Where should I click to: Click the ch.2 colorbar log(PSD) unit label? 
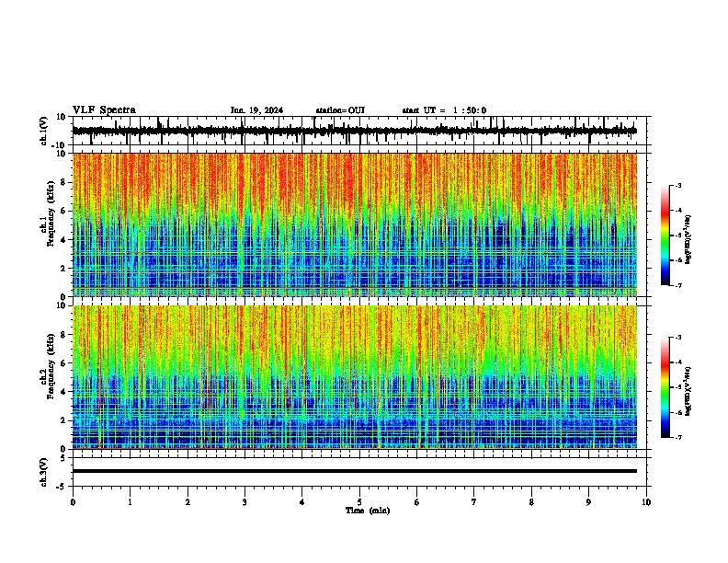pyautogui.click(x=688, y=392)
